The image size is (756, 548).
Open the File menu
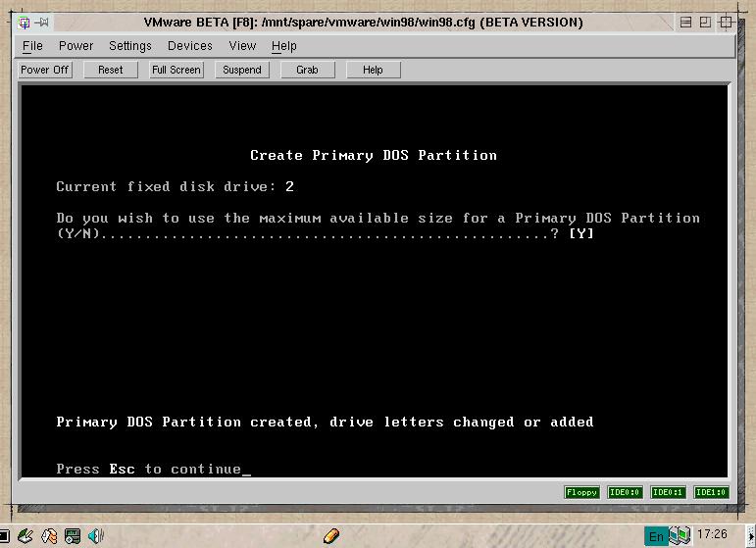32,46
